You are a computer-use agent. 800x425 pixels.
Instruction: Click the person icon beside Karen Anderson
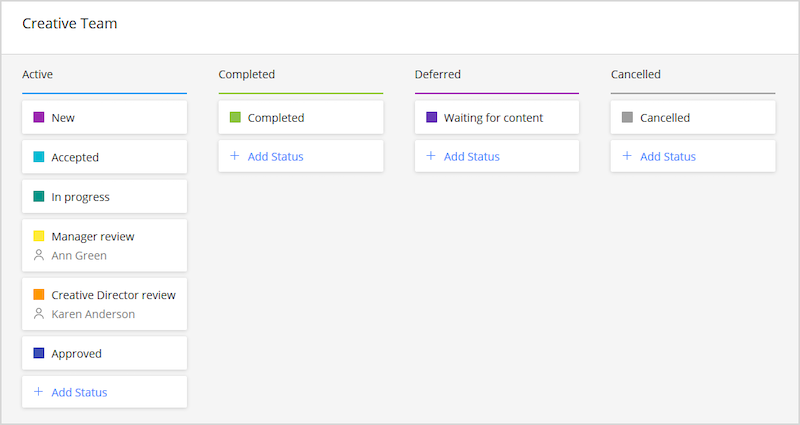click(39, 314)
